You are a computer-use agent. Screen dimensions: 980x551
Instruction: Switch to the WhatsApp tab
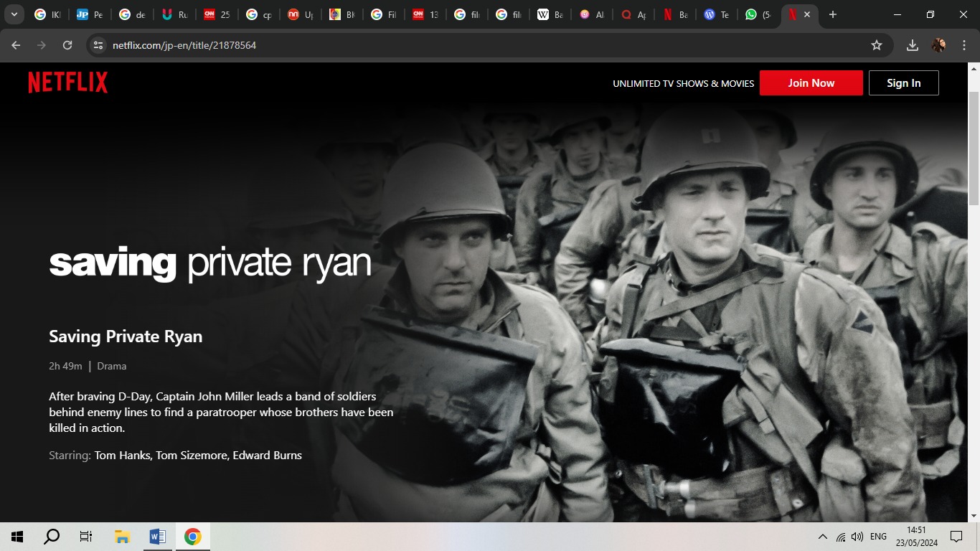(x=759, y=14)
